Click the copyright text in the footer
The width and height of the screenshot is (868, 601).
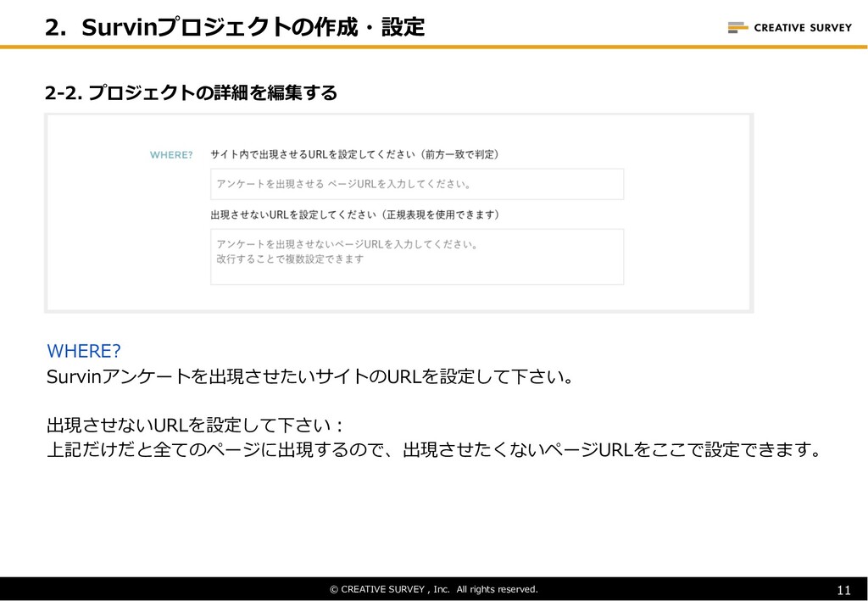coord(434,589)
